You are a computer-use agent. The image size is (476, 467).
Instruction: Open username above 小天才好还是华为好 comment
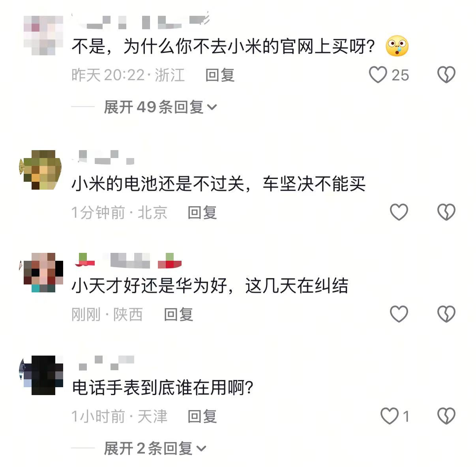[128, 261]
